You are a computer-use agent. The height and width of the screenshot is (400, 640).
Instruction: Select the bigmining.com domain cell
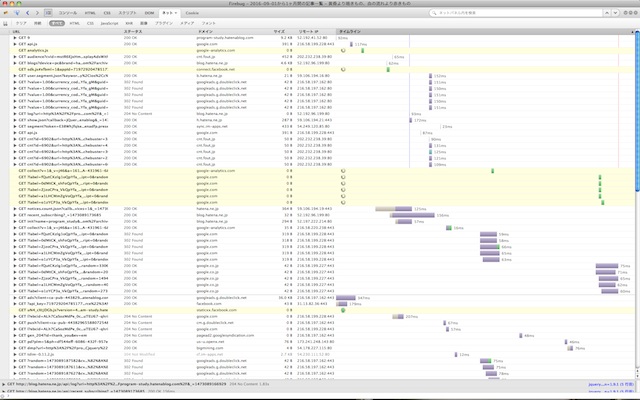point(210,348)
